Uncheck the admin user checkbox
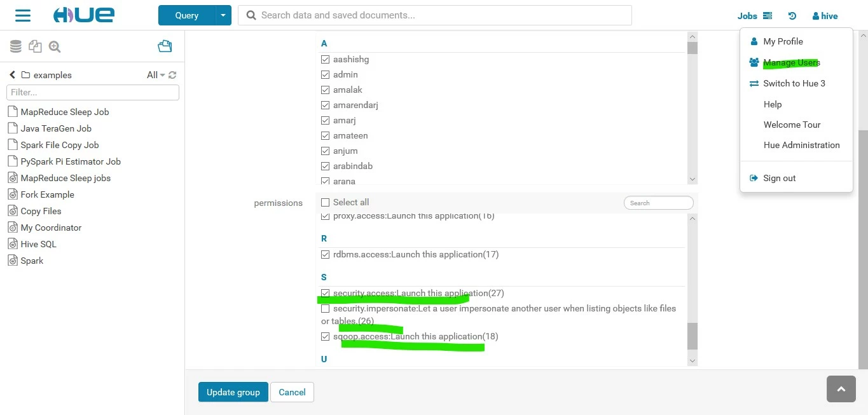 pyautogui.click(x=326, y=75)
